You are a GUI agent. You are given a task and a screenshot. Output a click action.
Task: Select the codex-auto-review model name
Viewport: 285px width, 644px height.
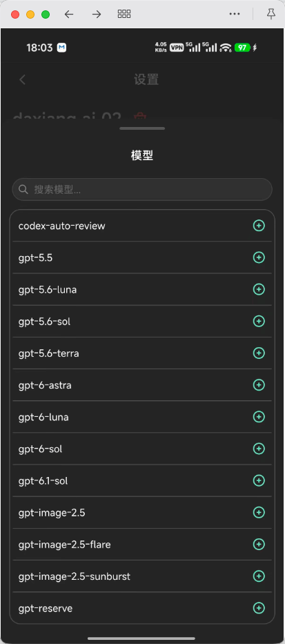click(x=62, y=226)
